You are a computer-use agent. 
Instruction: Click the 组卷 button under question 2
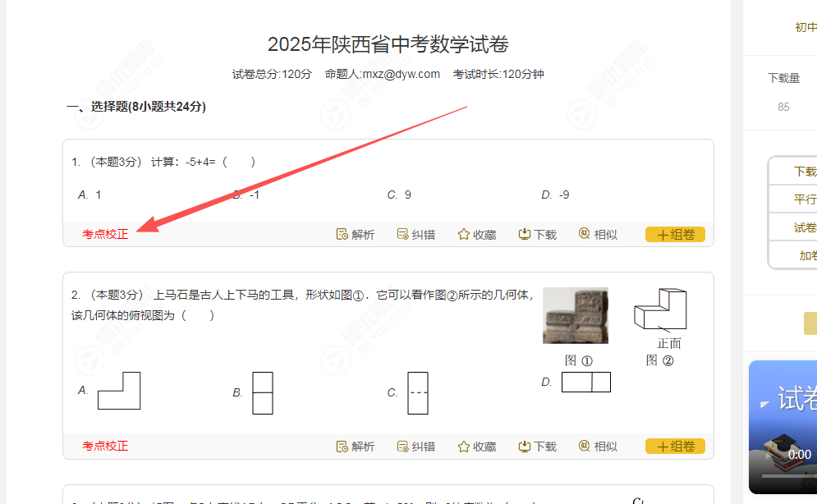[x=675, y=447]
